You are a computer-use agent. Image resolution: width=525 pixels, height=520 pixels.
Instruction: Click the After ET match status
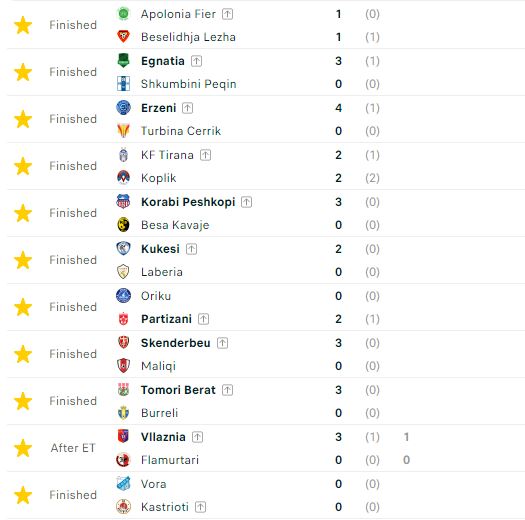click(73, 448)
